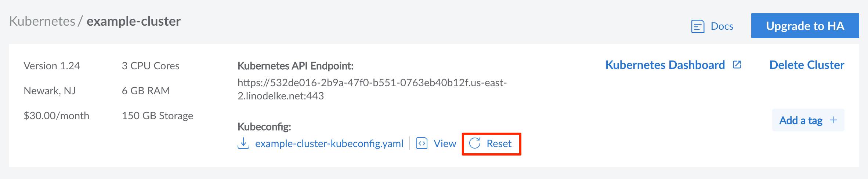Open the Kubernetes Dashboard link
This screenshot has height=179, width=868.
coord(665,65)
